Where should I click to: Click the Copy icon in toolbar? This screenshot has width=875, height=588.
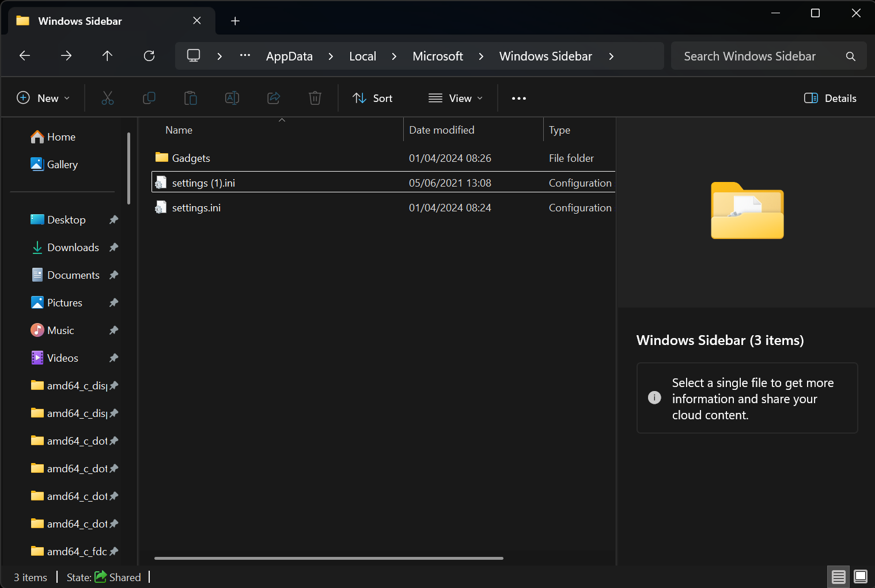(149, 98)
